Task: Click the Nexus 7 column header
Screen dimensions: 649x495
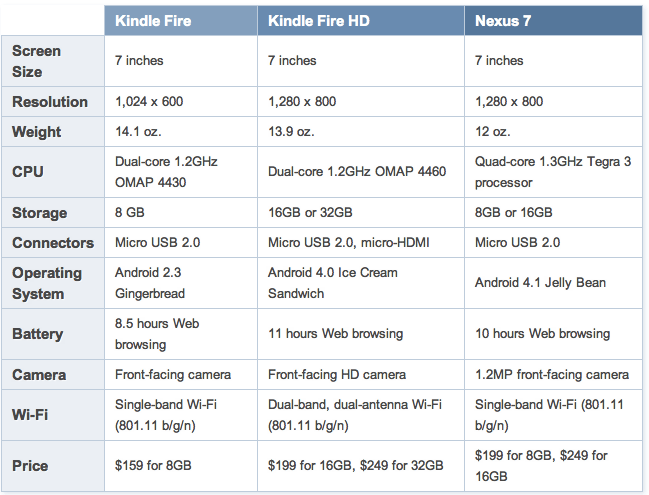Action: pos(505,21)
